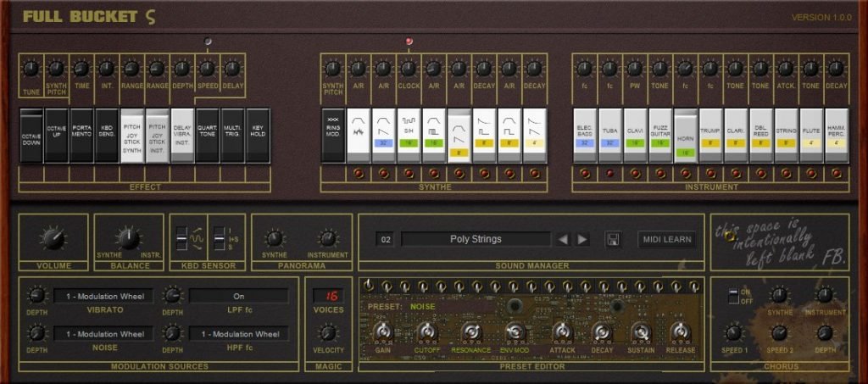Click the Attack knob in Preset Editor
Screen dimensions: 868x384
563,332
